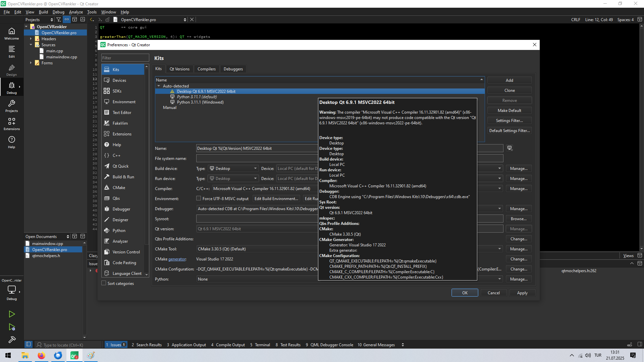Collapse the Auto-detected kits group
Viewport: 644px width, 362px height.
pos(159,86)
